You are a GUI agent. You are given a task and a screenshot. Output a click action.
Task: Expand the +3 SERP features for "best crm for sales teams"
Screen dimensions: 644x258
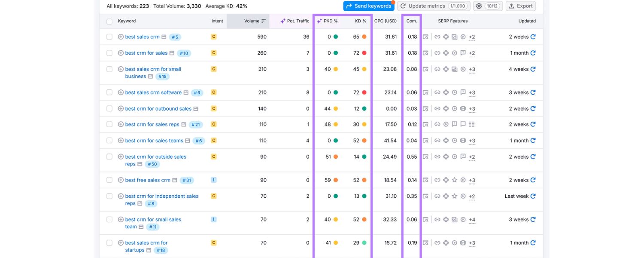pyautogui.click(x=472, y=140)
